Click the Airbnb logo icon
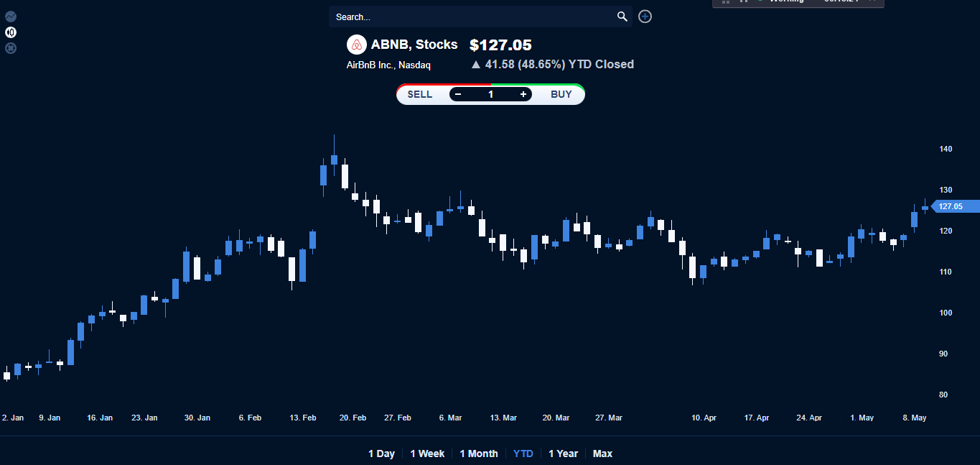980x465 pixels. click(357, 45)
